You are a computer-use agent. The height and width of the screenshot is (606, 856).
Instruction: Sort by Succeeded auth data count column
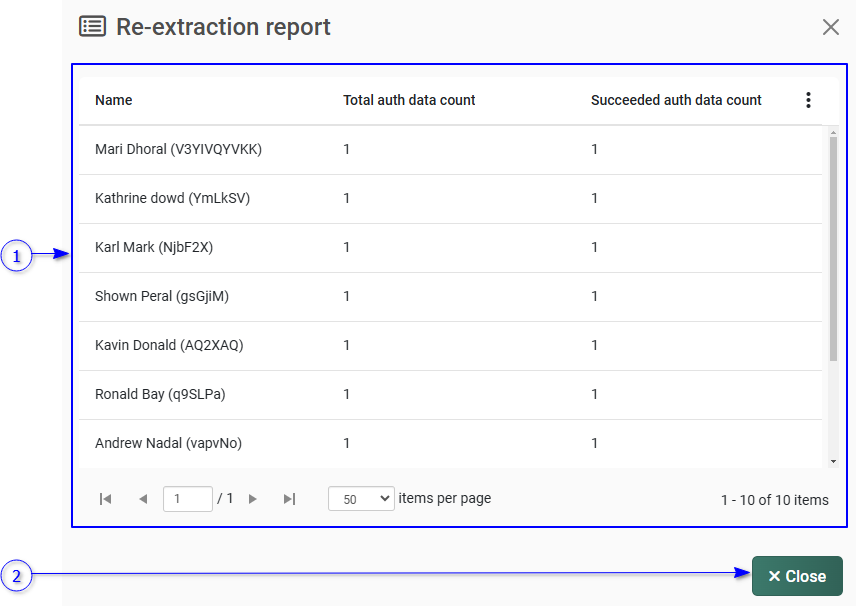[x=676, y=100]
